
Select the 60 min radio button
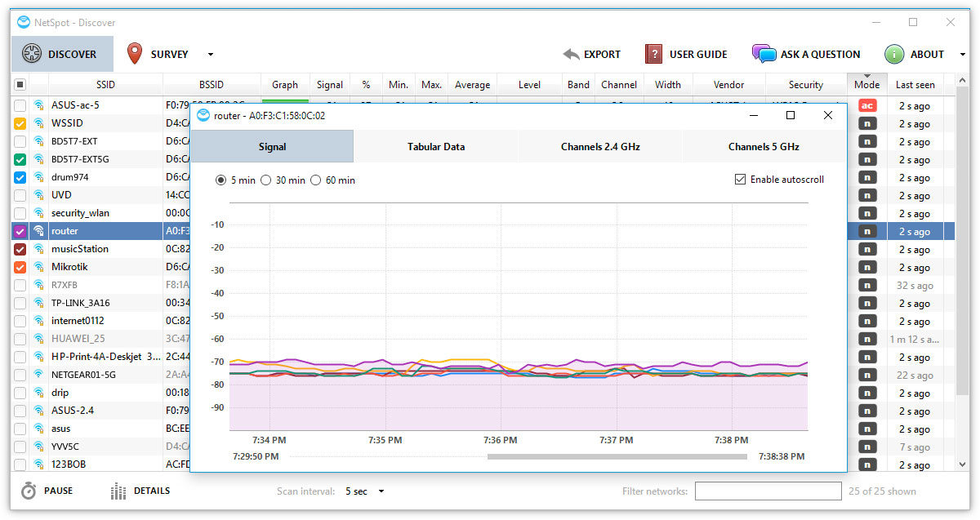point(316,180)
